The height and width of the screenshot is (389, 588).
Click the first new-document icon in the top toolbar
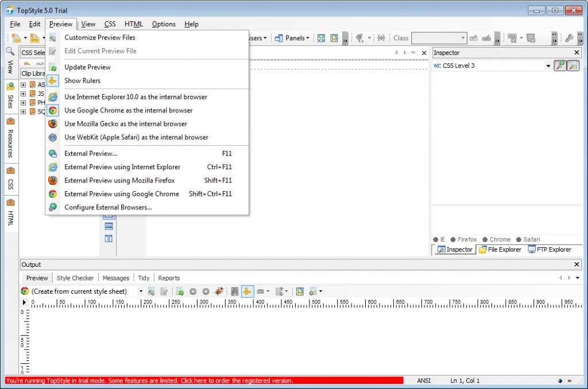tap(16, 38)
